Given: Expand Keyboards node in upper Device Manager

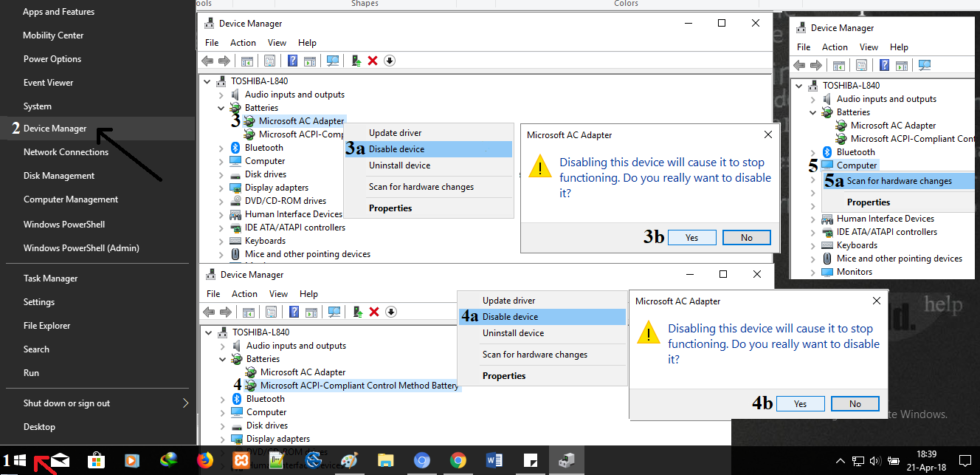Looking at the screenshot, I should click(221, 241).
